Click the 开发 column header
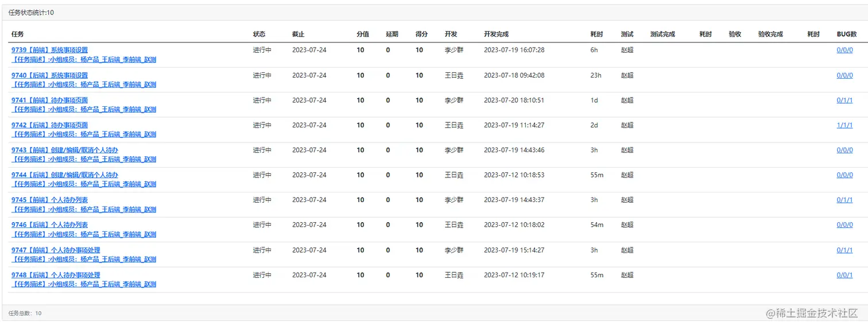 pyautogui.click(x=451, y=34)
